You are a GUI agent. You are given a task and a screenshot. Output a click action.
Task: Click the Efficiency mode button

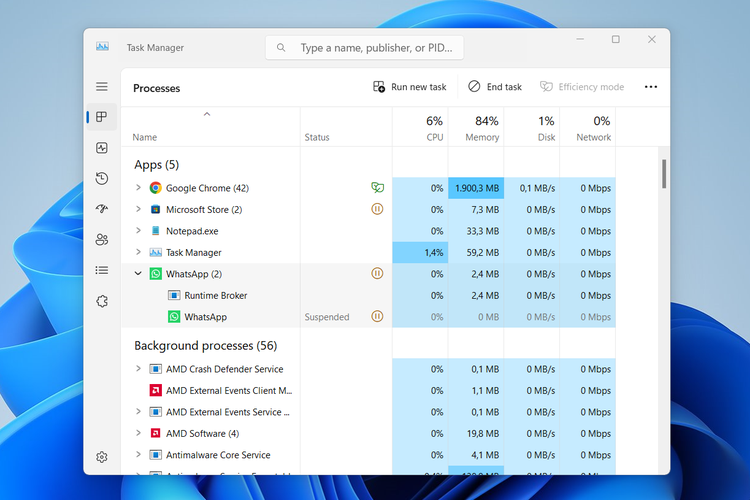[582, 87]
